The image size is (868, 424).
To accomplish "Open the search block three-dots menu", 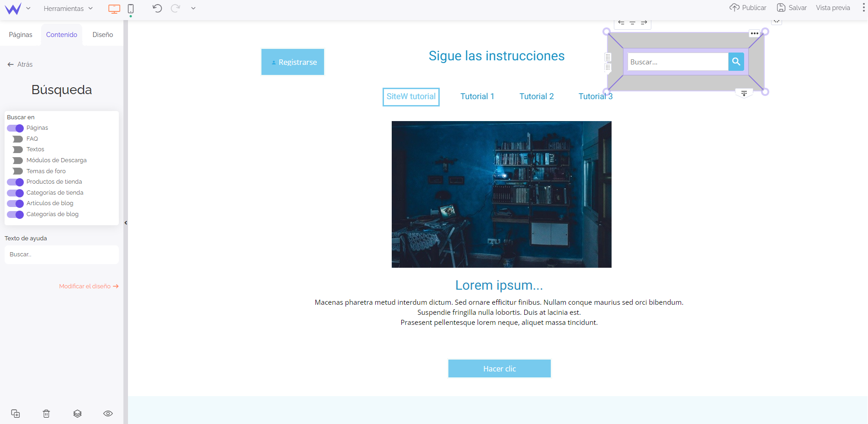I will click(x=755, y=33).
